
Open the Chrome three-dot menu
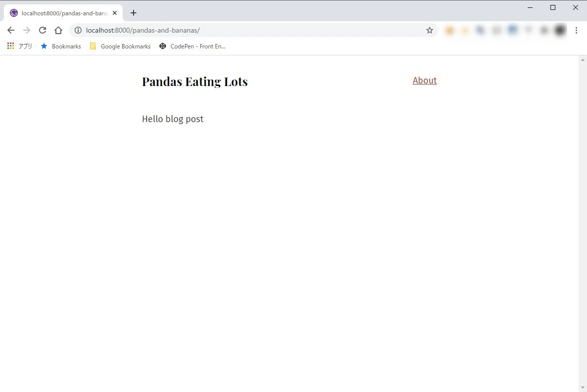[576, 30]
